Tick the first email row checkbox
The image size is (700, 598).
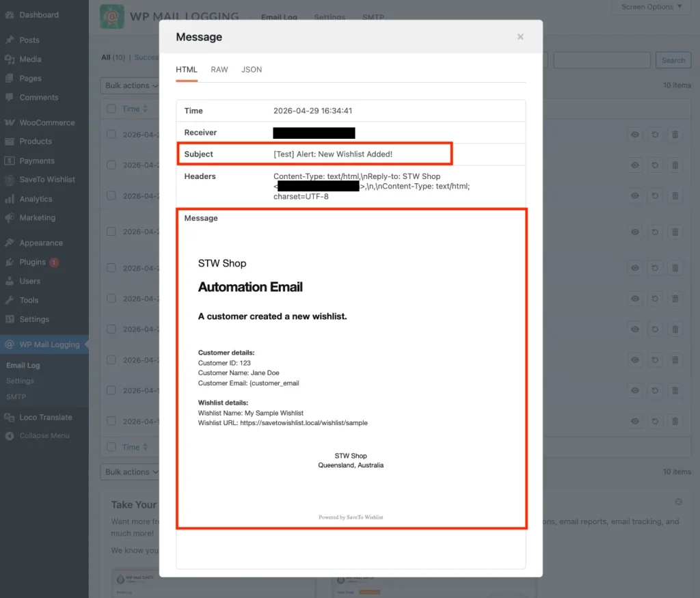point(111,135)
